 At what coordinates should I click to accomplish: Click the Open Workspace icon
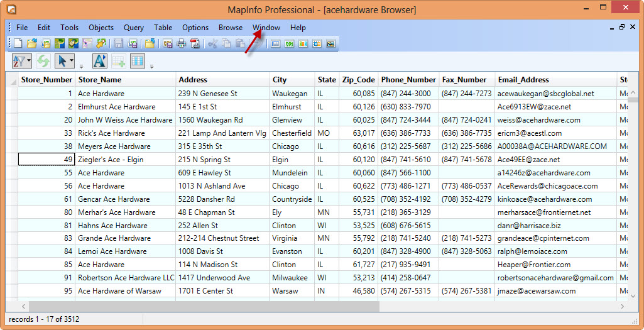point(46,43)
